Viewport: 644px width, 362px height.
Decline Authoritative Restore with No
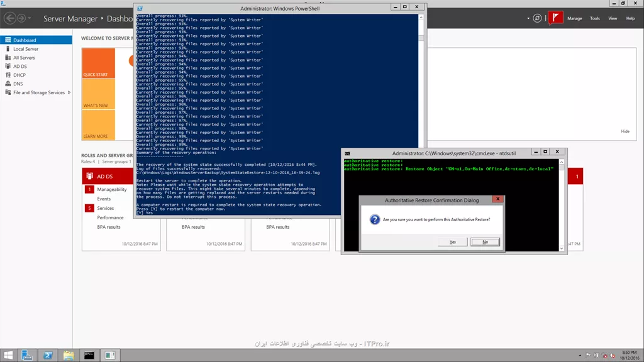(x=485, y=242)
